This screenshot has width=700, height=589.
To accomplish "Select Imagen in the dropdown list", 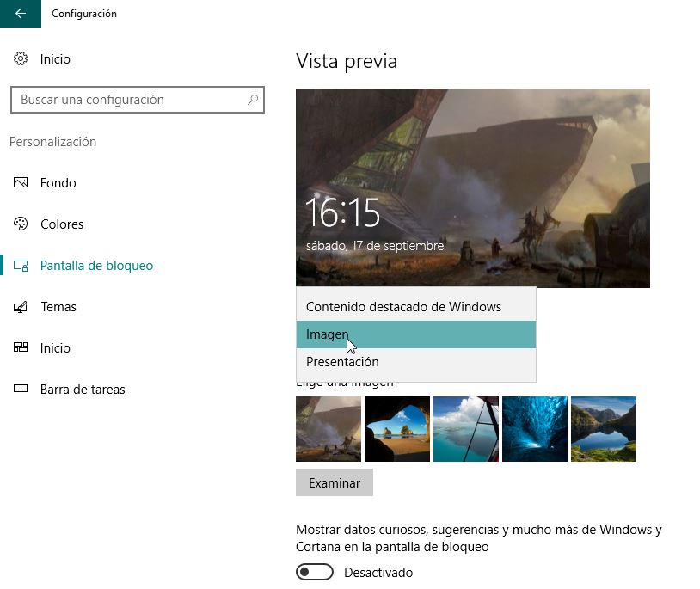I will coord(415,334).
